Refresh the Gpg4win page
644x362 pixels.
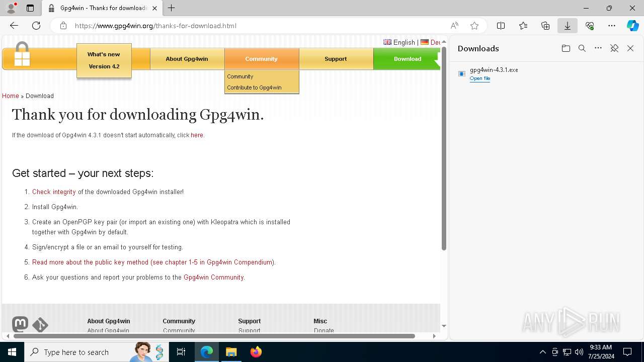(36, 26)
